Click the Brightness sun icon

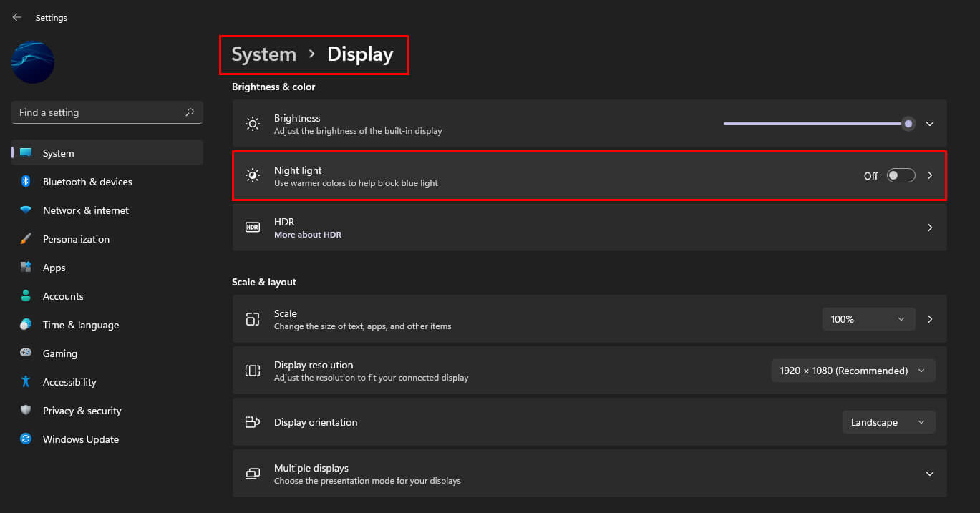click(x=253, y=124)
